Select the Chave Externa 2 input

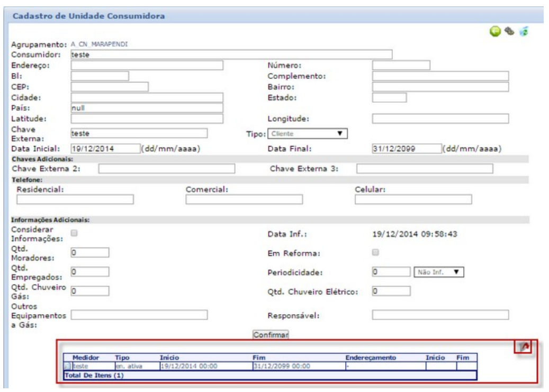click(166, 169)
